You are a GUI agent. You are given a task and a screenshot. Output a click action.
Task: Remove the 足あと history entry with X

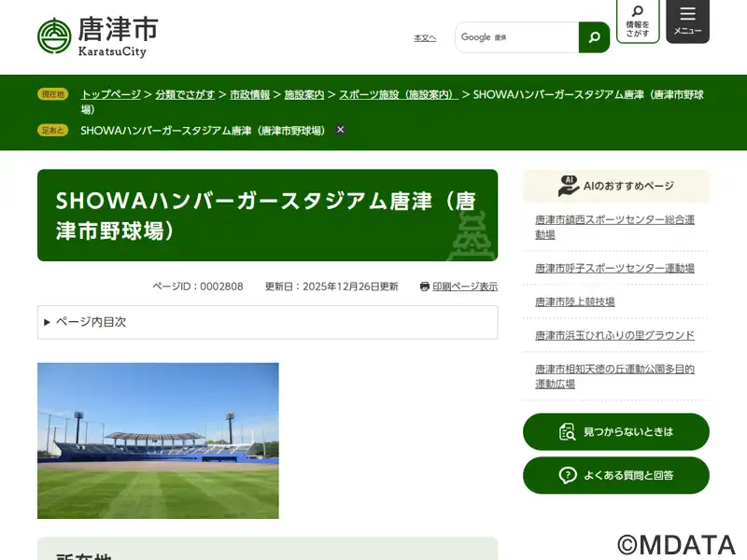[x=340, y=130]
